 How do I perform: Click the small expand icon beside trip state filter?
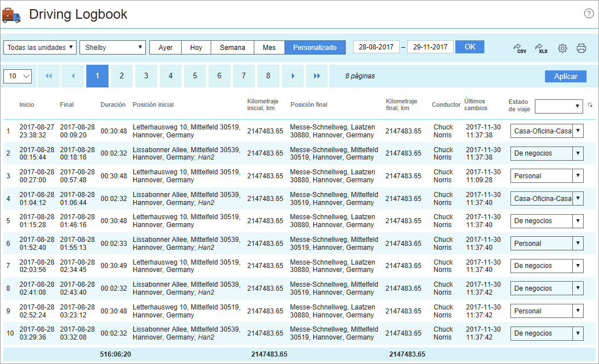pyautogui.click(x=590, y=105)
